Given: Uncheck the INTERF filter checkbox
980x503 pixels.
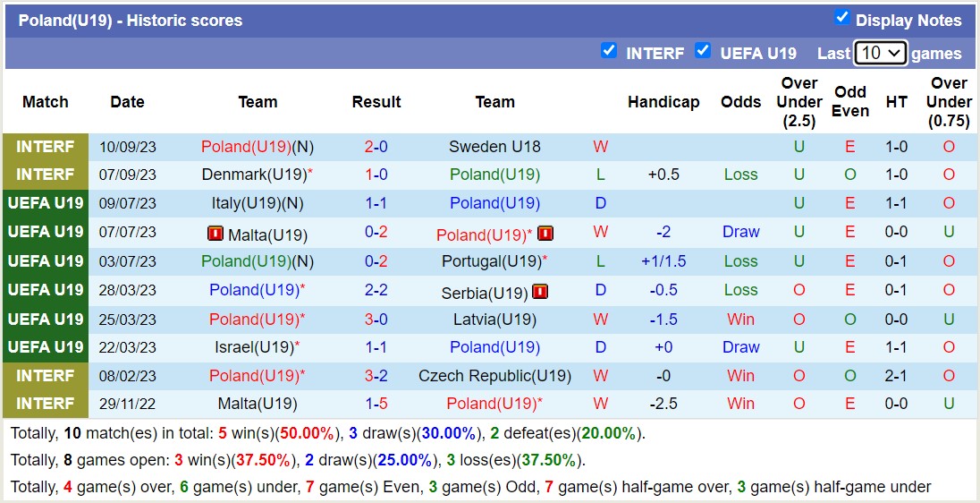Looking at the screenshot, I should 609,50.
